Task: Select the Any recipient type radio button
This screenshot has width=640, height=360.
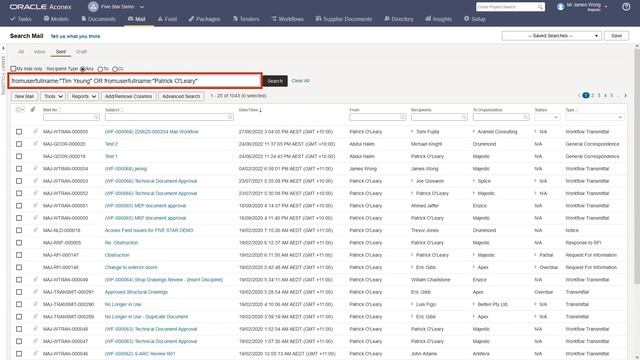Action: pos(82,69)
